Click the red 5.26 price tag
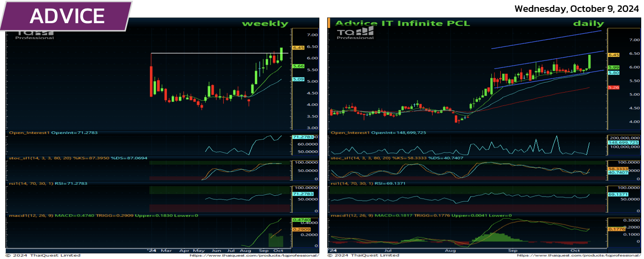This screenshot has width=644, height=259. (x=614, y=87)
